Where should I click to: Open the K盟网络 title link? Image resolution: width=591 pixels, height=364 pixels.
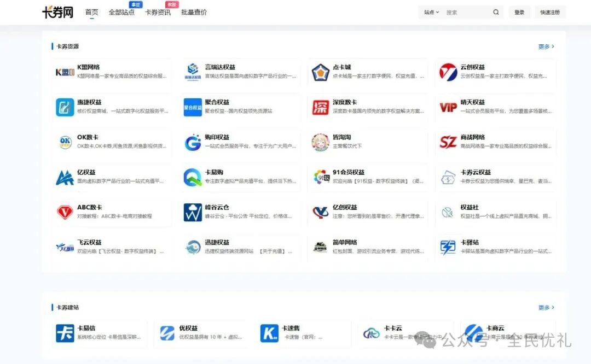[x=89, y=67]
